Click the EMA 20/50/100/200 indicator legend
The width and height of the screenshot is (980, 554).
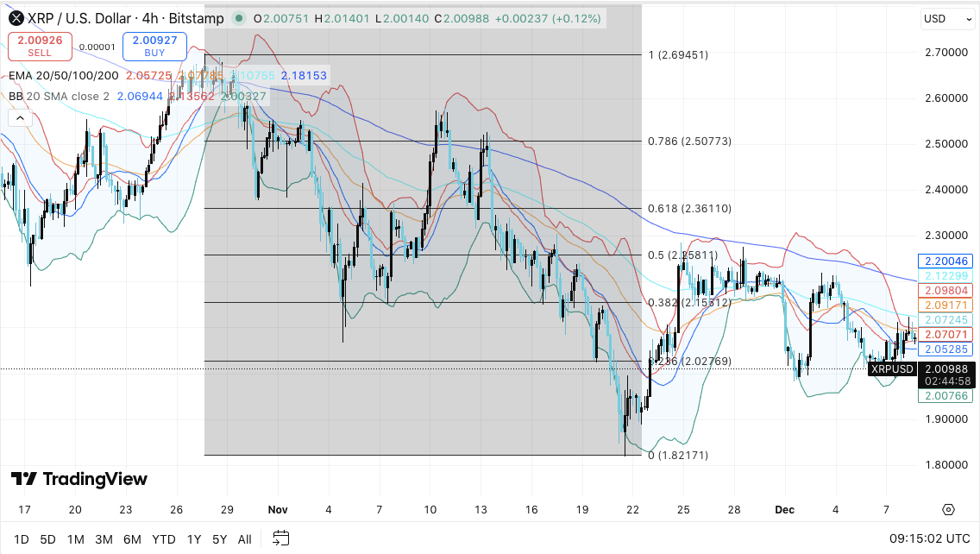pyautogui.click(x=63, y=76)
